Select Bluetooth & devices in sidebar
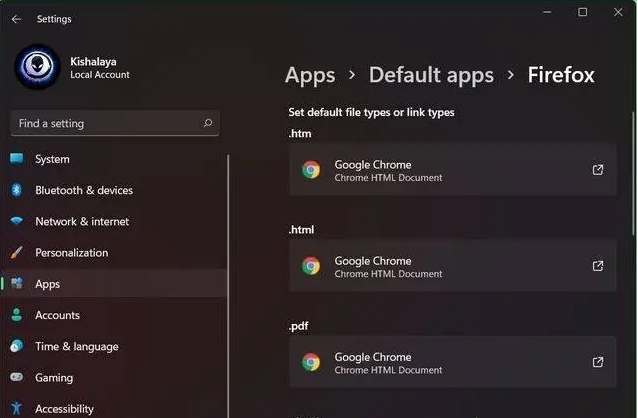 coord(83,190)
